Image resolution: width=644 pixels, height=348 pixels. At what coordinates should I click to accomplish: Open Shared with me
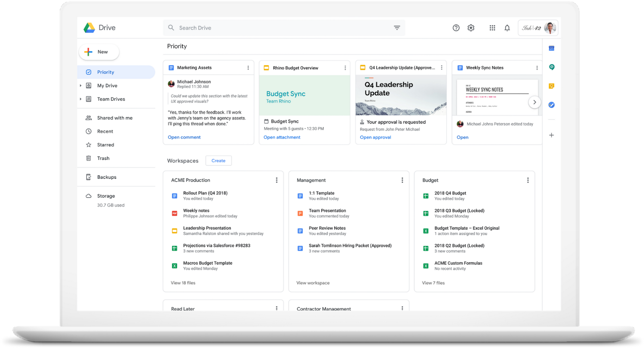point(115,118)
